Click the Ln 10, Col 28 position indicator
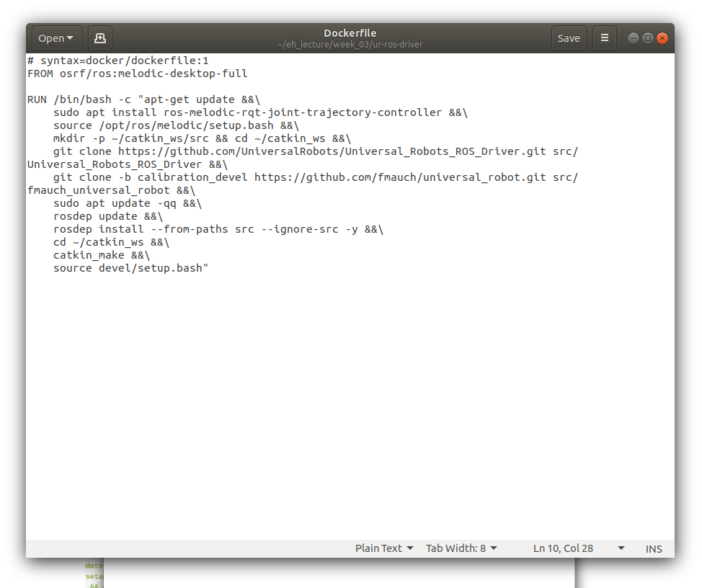Screen dimensions: 702x588 563,548
